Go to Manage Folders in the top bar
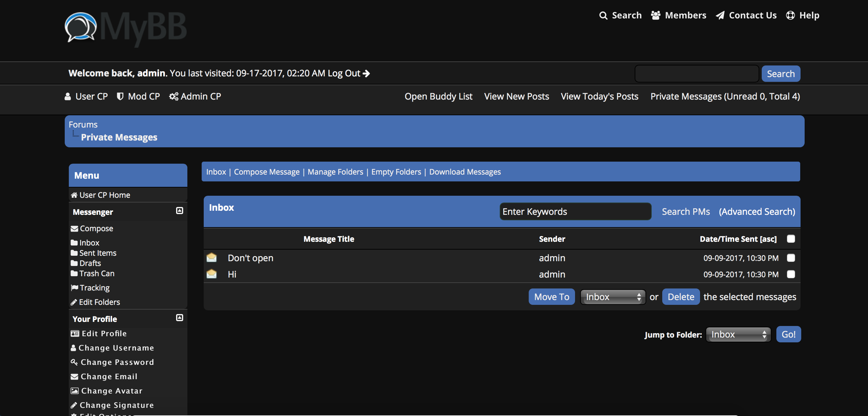The height and width of the screenshot is (416, 868). pos(335,172)
